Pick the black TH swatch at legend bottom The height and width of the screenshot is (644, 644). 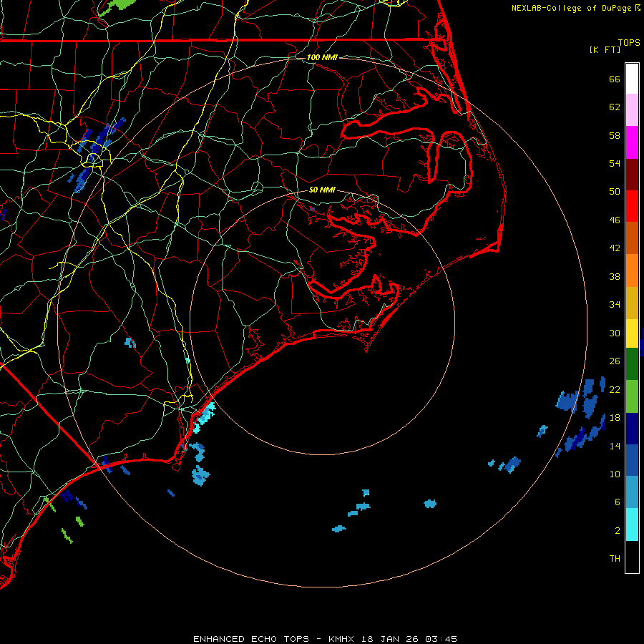pyautogui.click(x=632, y=557)
